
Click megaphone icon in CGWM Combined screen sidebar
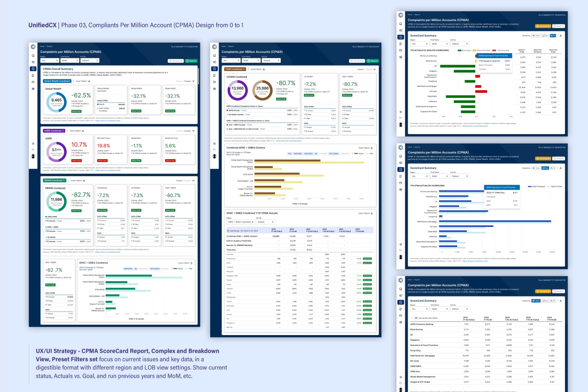click(215, 62)
